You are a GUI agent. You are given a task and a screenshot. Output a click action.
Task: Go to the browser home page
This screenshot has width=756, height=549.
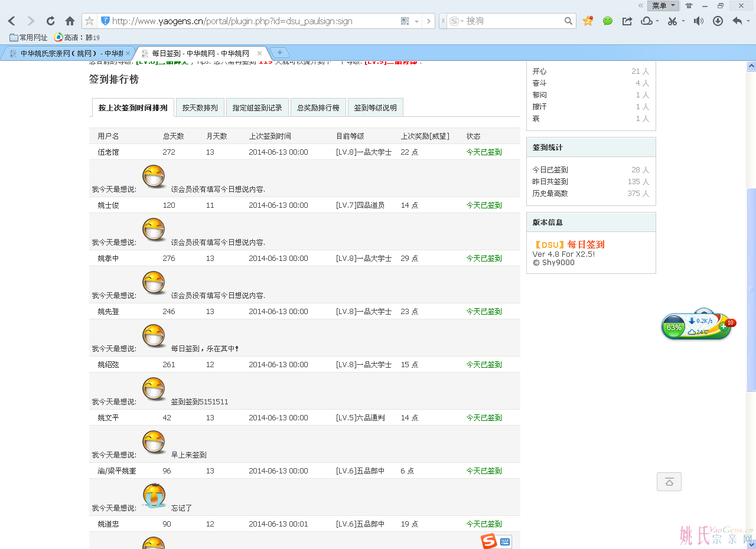[70, 21]
